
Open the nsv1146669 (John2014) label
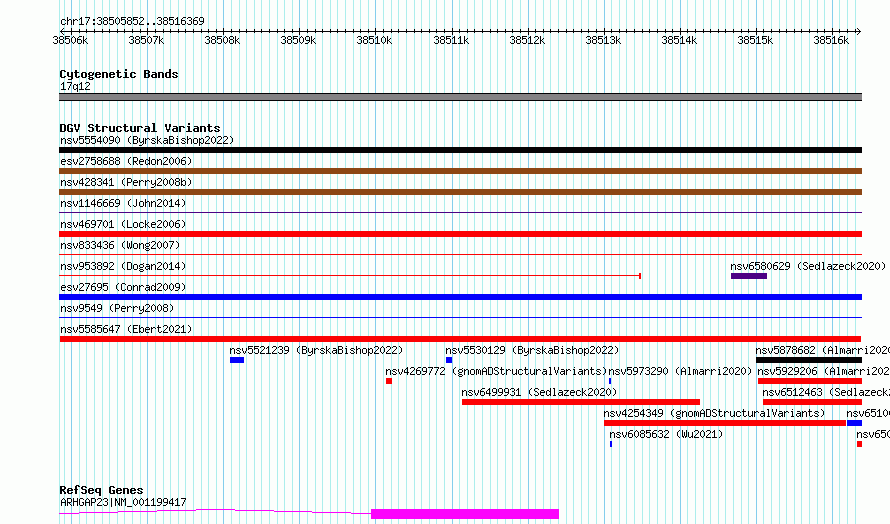pyautogui.click(x=123, y=203)
